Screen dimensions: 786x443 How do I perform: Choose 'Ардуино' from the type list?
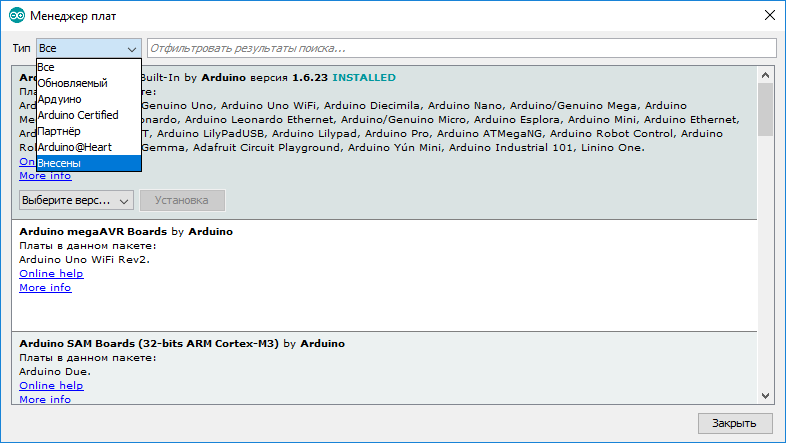(x=89, y=99)
